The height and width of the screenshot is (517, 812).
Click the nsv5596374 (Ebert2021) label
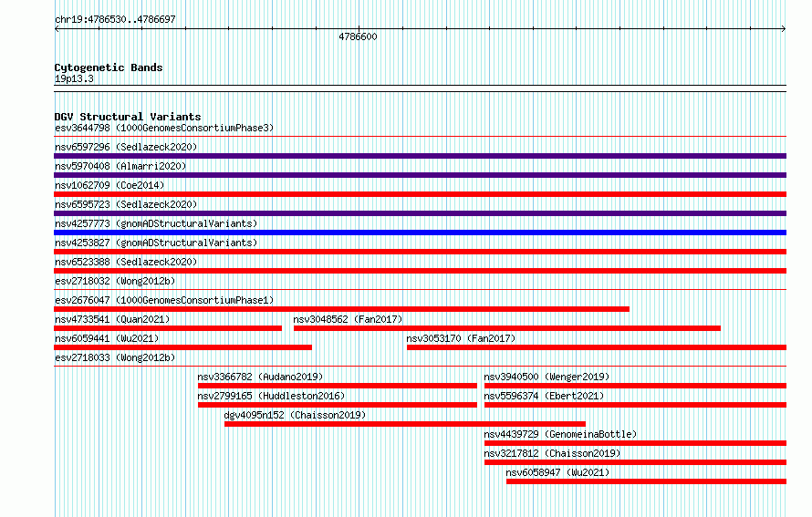tap(545, 396)
